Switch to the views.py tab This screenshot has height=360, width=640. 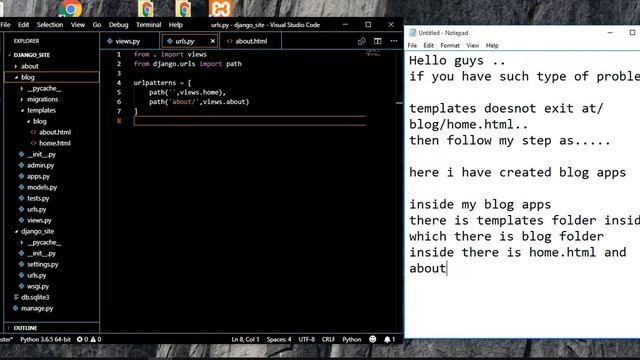[x=128, y=41]
